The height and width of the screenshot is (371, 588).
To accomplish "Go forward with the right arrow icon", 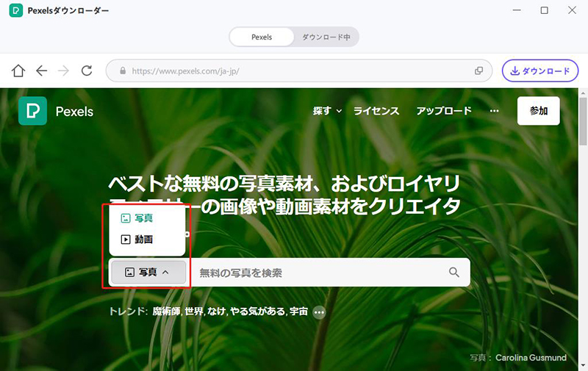I will tap(63, 71).
